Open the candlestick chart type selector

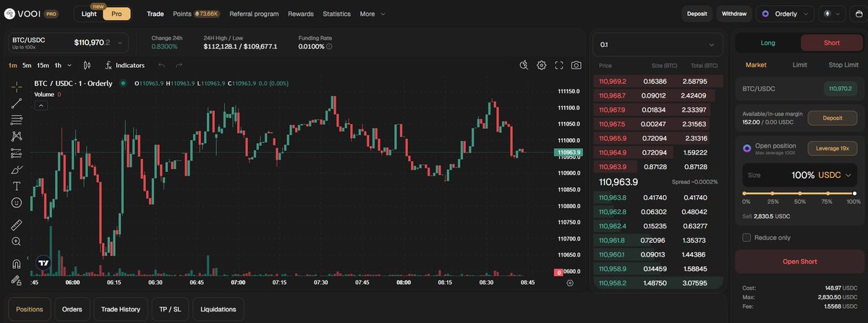point(87,65)
